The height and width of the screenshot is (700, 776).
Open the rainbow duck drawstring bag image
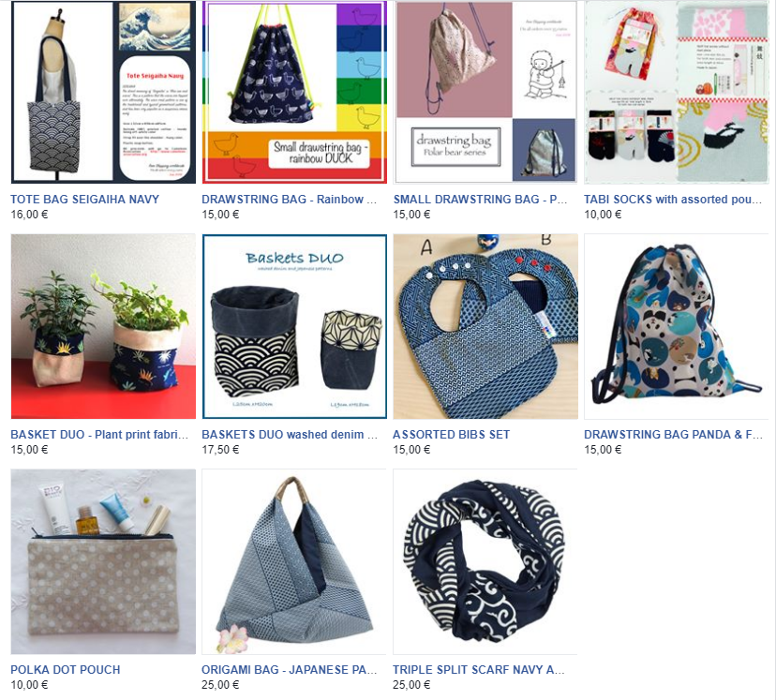294,92
